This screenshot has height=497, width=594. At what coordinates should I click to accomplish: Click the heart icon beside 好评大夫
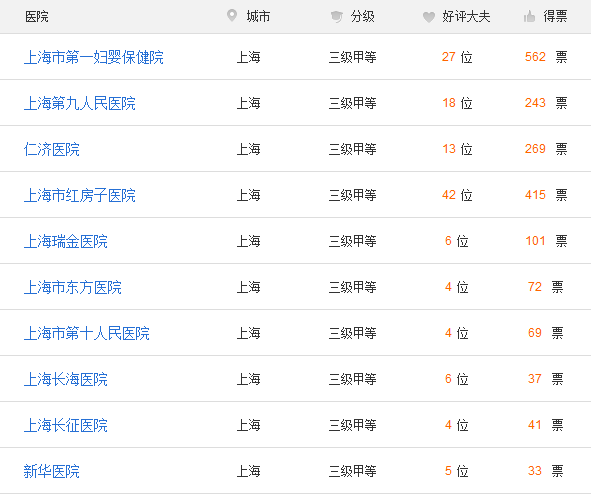point(429,17)
